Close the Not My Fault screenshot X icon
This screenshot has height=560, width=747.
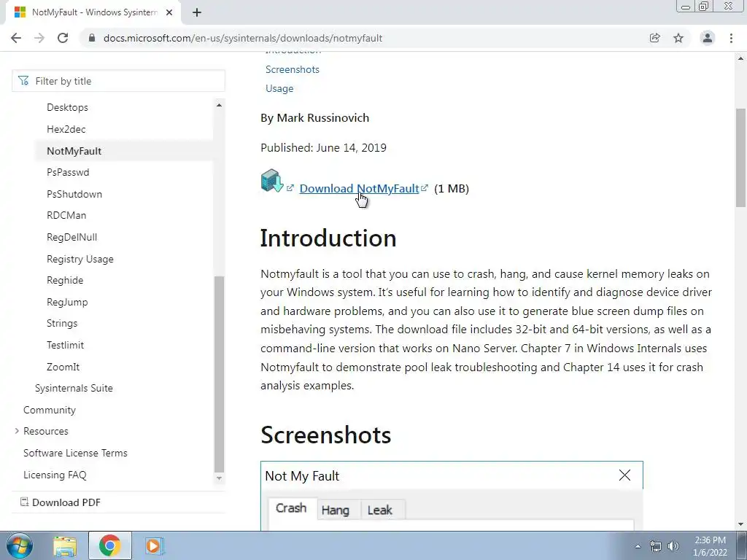tap(624, 475)
